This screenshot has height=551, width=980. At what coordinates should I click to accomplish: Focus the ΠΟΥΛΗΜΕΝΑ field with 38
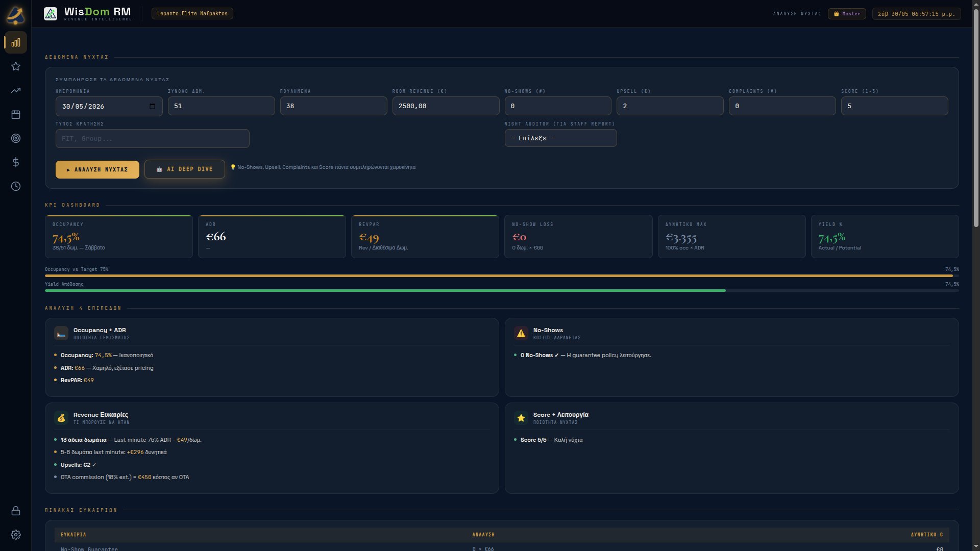(333, 106)
